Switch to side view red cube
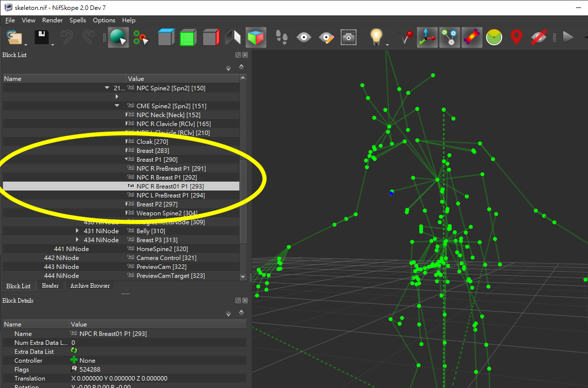Viewport: 588px width, 388px height. click(211, 37)
